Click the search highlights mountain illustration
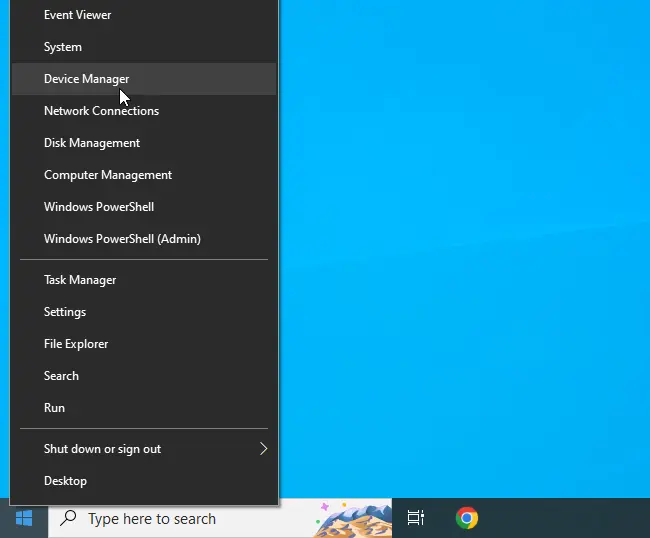Viewport: 650px width, 538px height. tap(352, 519)
